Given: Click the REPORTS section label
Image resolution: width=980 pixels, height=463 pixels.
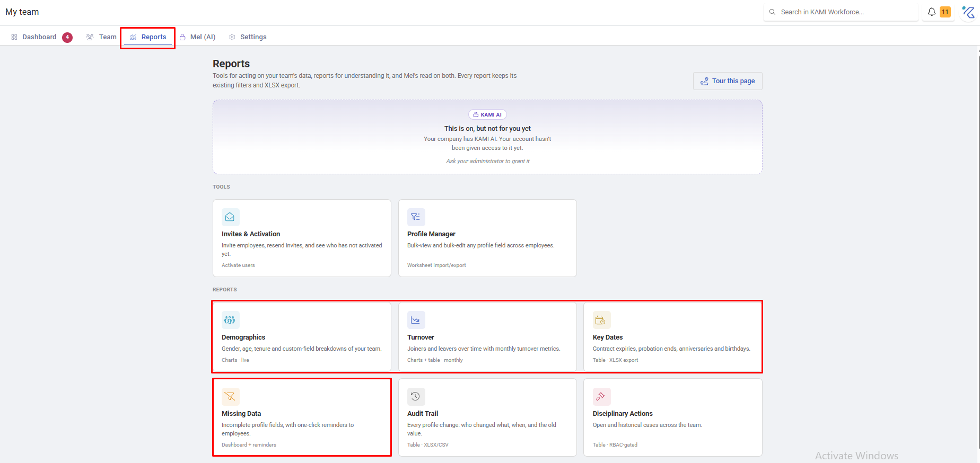Looking at the screenshot, I should 225,290.
